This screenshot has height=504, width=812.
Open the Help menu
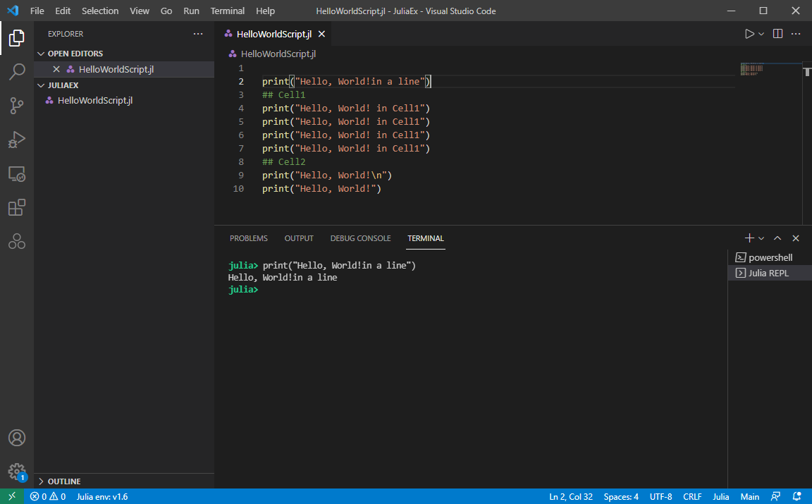(x=265, y=11)
